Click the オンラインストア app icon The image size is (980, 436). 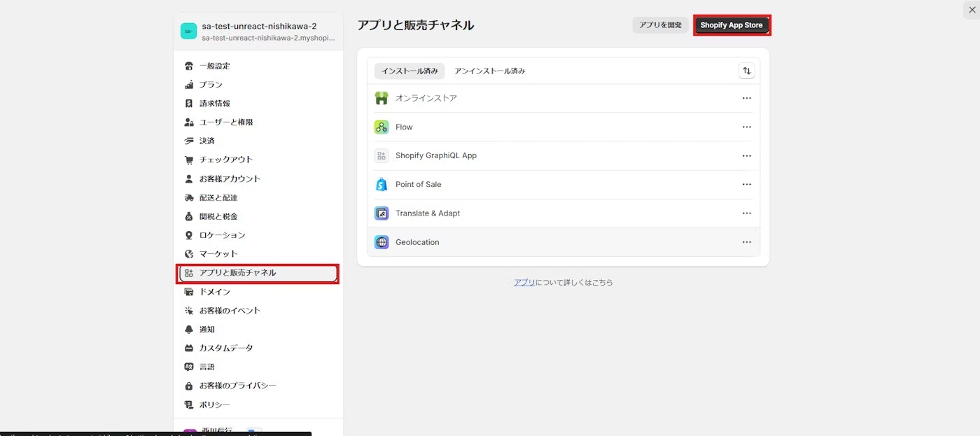coord(381,98)
